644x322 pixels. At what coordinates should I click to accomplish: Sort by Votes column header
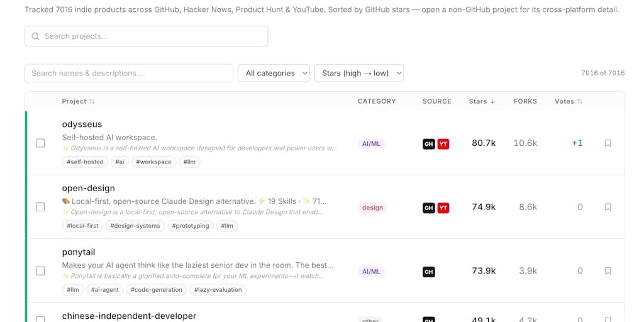tap(569, 101)
